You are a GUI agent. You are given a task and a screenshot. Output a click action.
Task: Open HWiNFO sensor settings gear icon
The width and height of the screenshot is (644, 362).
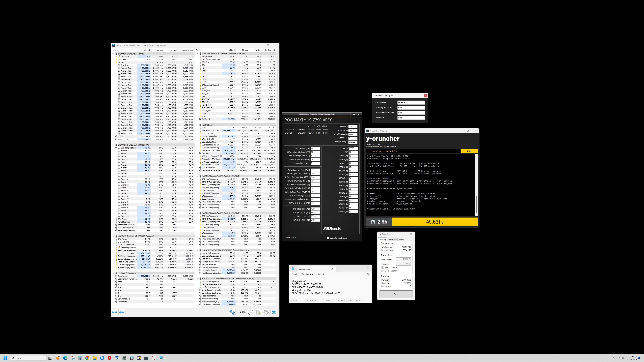(266, 312)
